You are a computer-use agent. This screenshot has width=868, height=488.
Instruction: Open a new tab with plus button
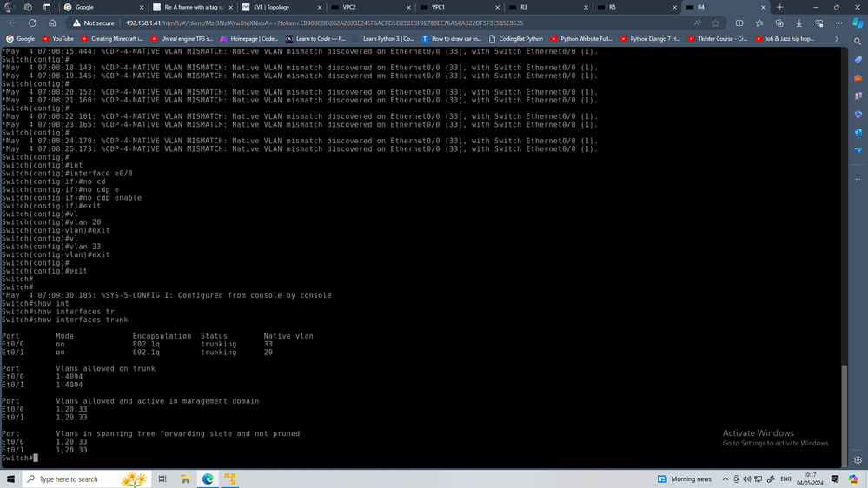[x=779, y=7]
